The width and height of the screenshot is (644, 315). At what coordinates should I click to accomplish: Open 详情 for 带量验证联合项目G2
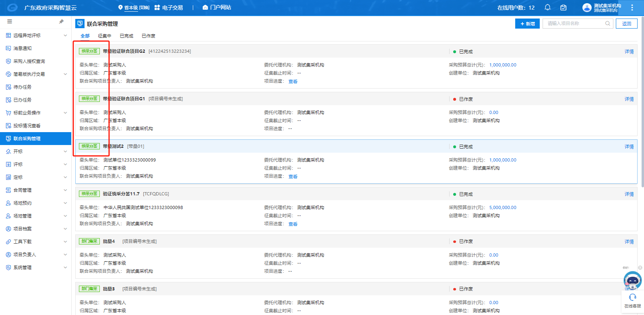[629, 52]
